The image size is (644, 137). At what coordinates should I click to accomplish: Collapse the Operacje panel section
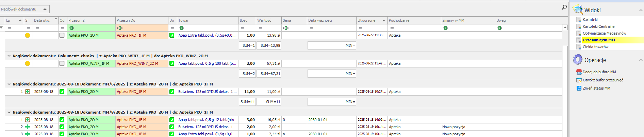click(641, 60)
